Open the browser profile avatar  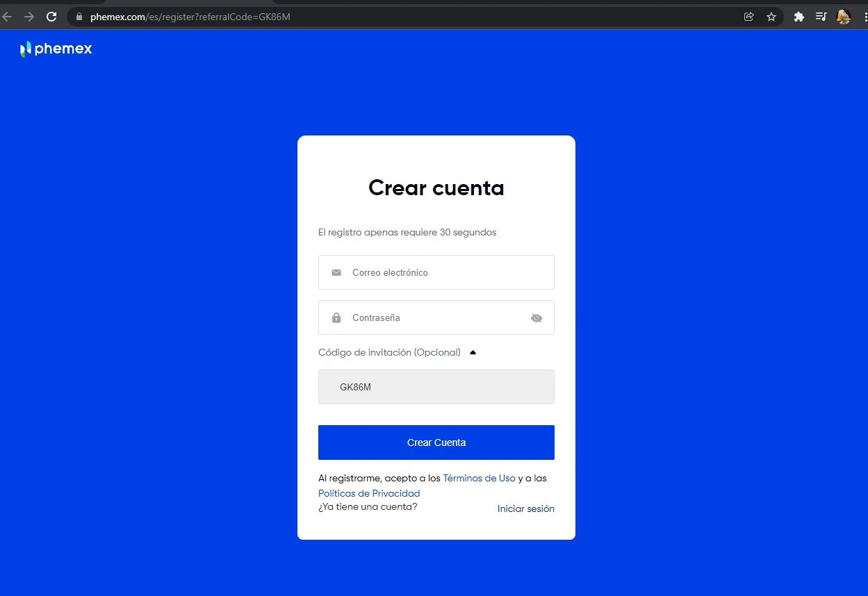844,17
